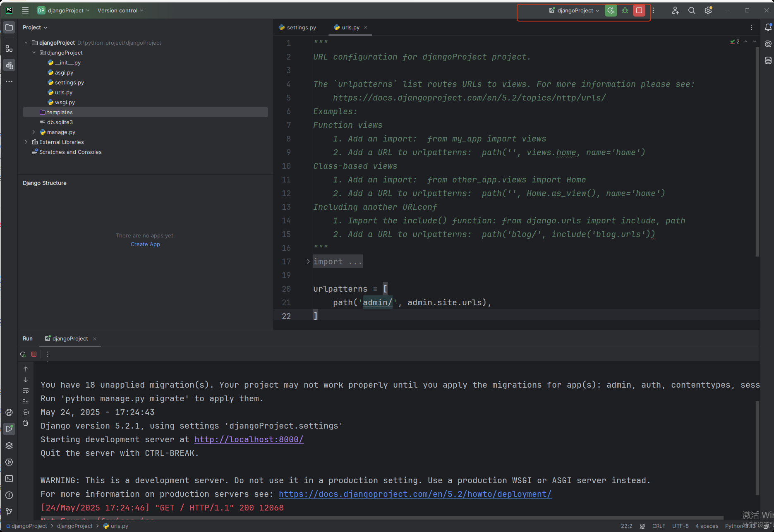Click the 22:2 cursor position indicator
Image resolution: width=774 pixels, height=532 pixels.
(626, 526)
